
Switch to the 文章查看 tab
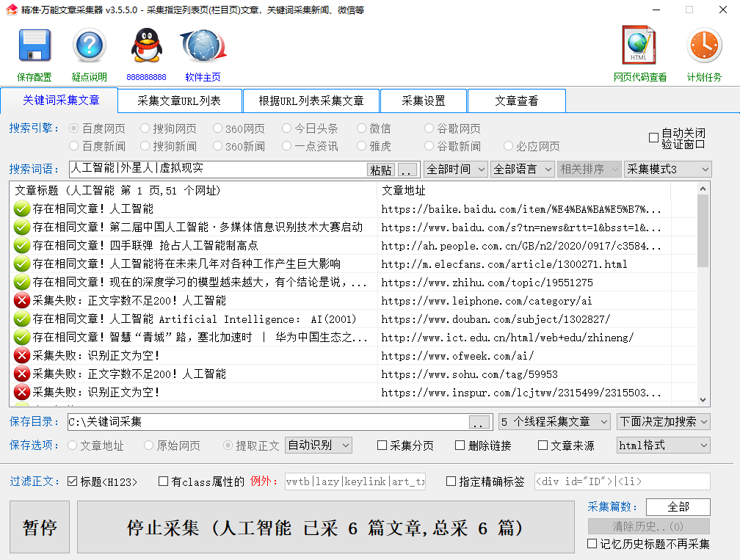[516, 100]
